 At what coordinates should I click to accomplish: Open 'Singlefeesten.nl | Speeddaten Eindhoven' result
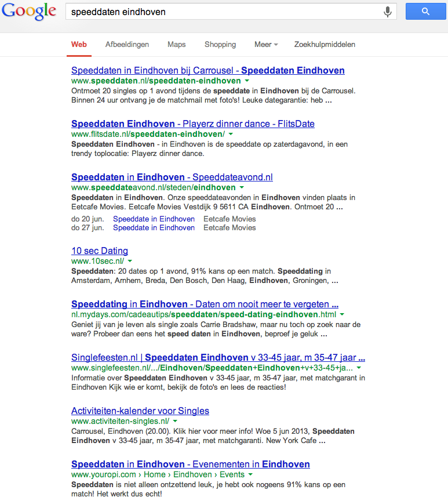(218, 357)
